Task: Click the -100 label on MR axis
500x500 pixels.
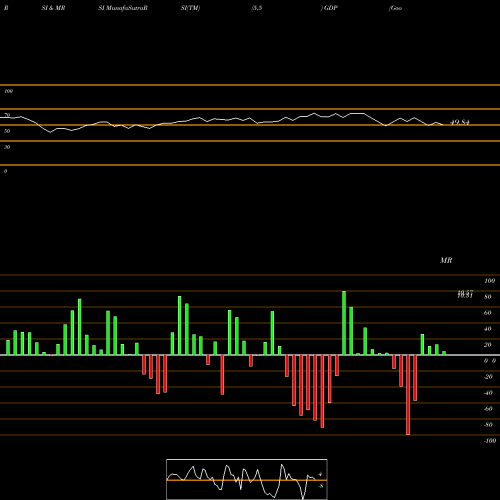Action: (x=490, y=441)
